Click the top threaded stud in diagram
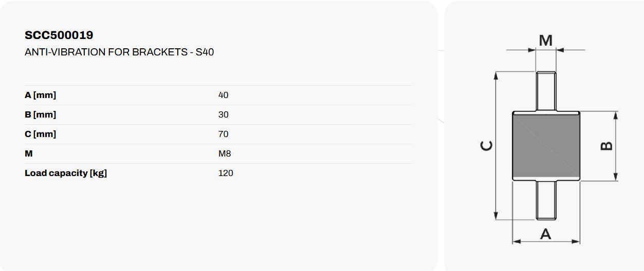 click(x=546, y=91)
